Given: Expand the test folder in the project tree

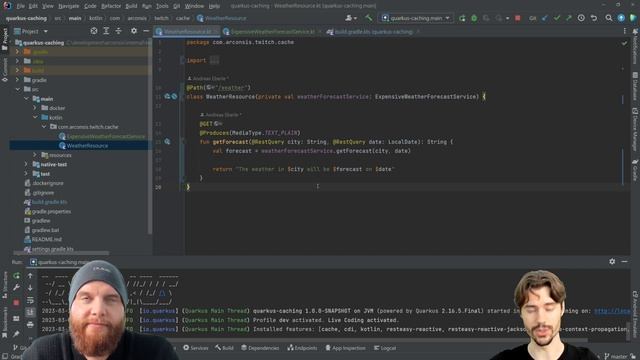Looking at the screenshot, I should point(26,174).
